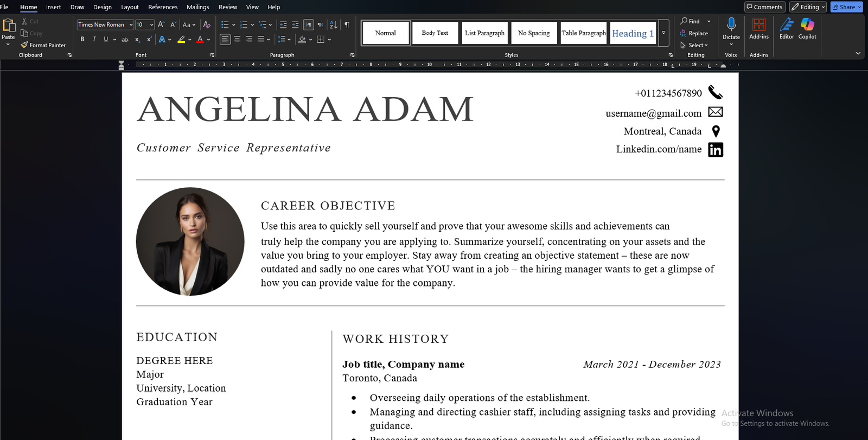This screenshot has height=440, width=868.
Task: Launch the Editor proofing tool
Action: [x=787, y=29]
